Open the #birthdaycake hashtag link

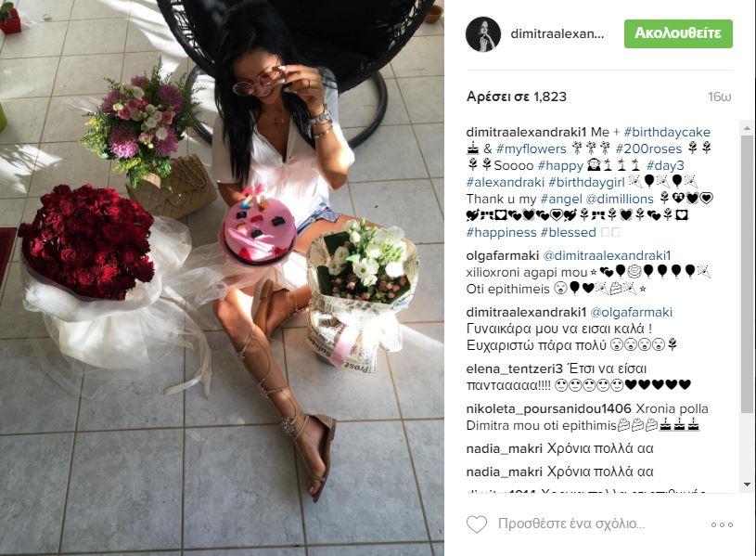click(x=667, y=132)
